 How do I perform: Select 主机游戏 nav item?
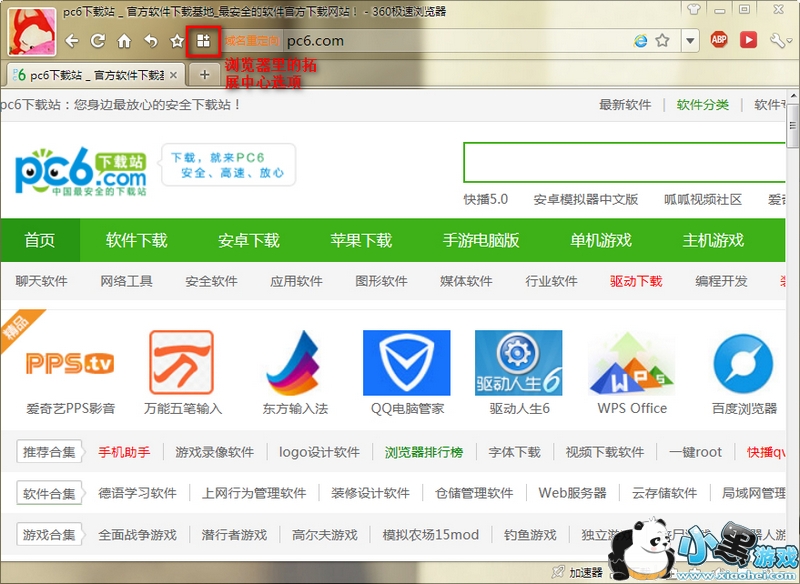coord(713,240)
